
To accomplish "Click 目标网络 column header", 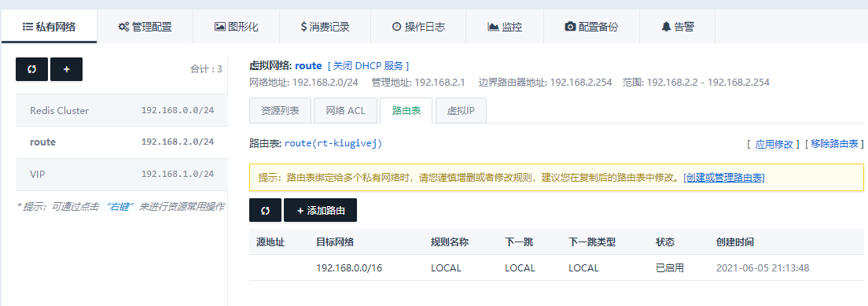I will tap(335, 242).
